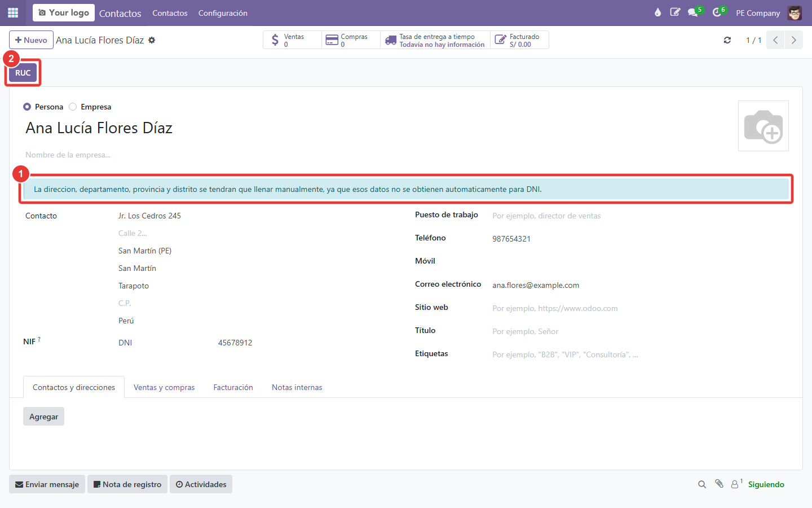
Task: Open the Configuración menu
Action: [223, 13]
